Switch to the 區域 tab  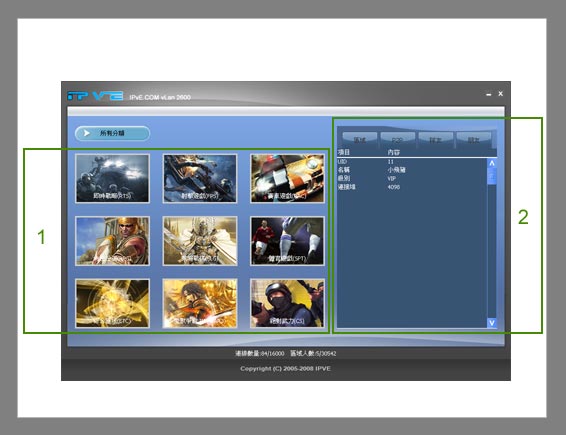tap(360, 139)
